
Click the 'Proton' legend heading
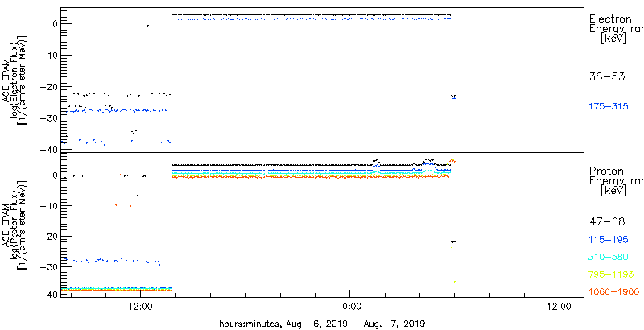606,171
